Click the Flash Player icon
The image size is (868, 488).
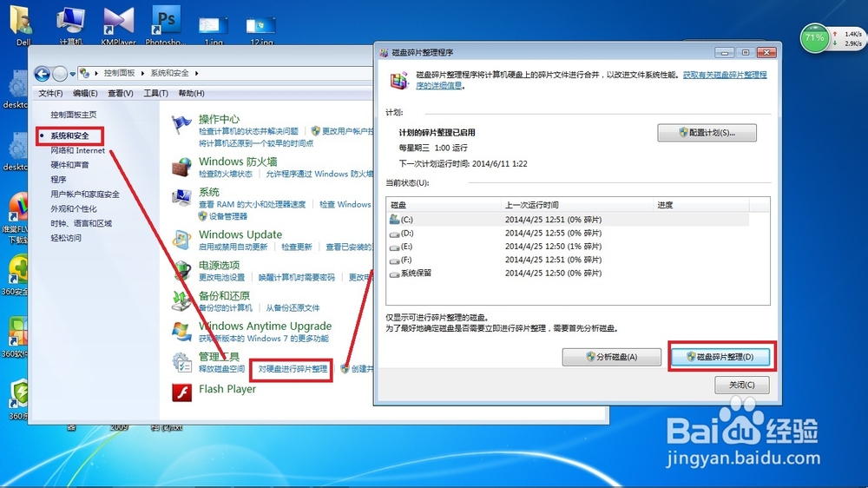coord(181,392)
